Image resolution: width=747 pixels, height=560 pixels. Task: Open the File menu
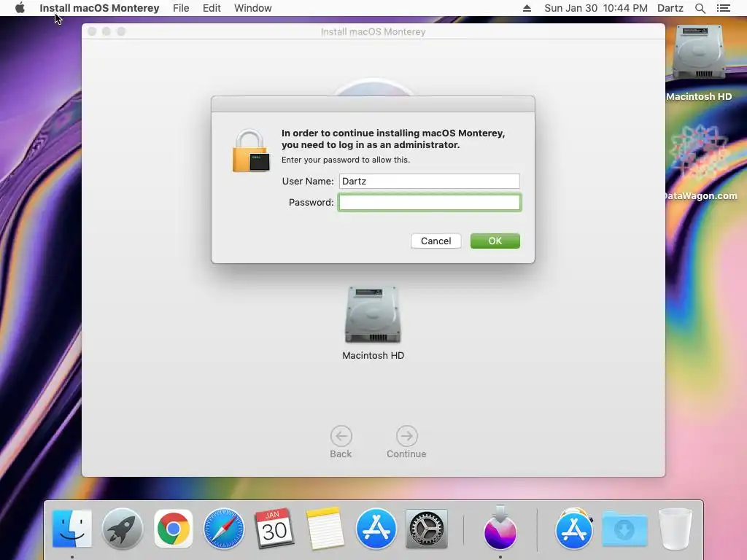click(x=181, y=8)
